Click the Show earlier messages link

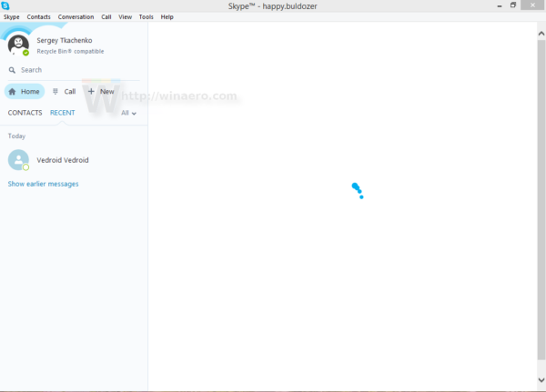(43, 184)
